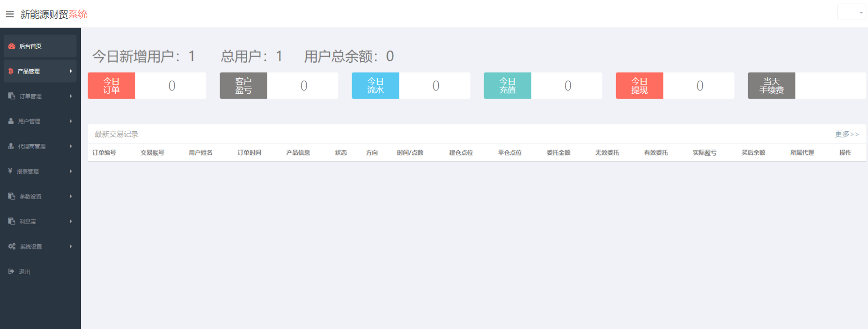868x329 pixels.
Task: Click the 实际盈亏 column header
Action: pyautogui.click(x=705, y=153)
